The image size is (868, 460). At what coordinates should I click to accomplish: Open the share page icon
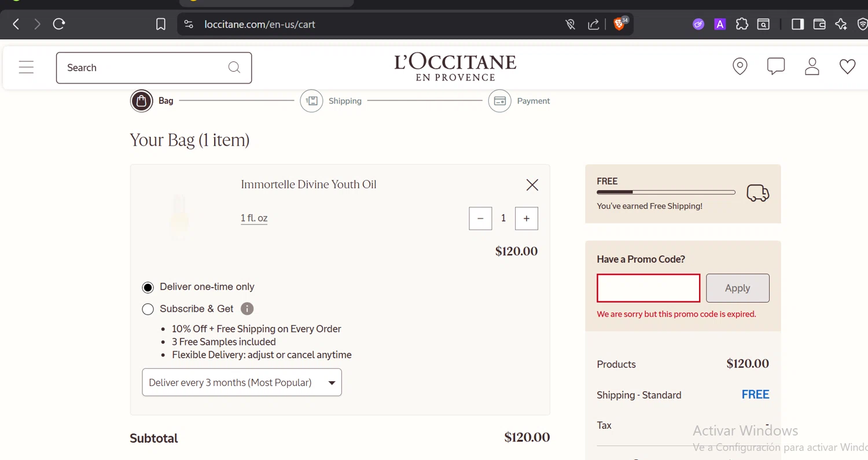click(x=593, y=24)
